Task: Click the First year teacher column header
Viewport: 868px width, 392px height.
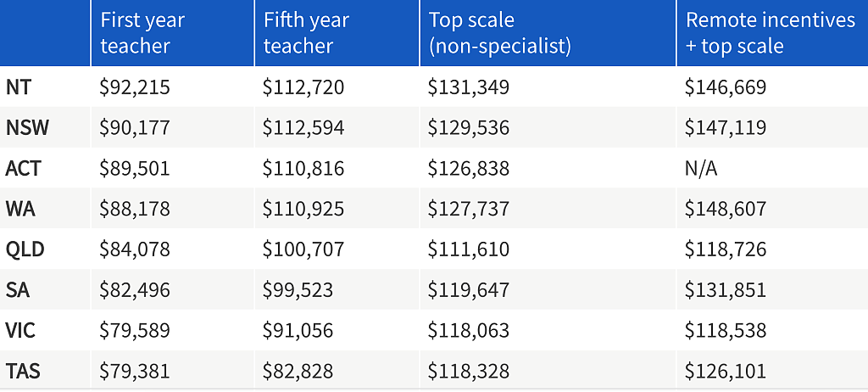Action: coord(142,33)
